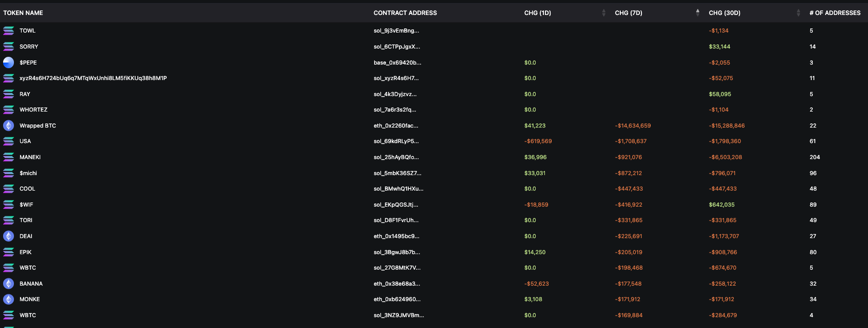Open the $WIF token name
Viewport: 868px width, 328px height.
coord(26,205)
